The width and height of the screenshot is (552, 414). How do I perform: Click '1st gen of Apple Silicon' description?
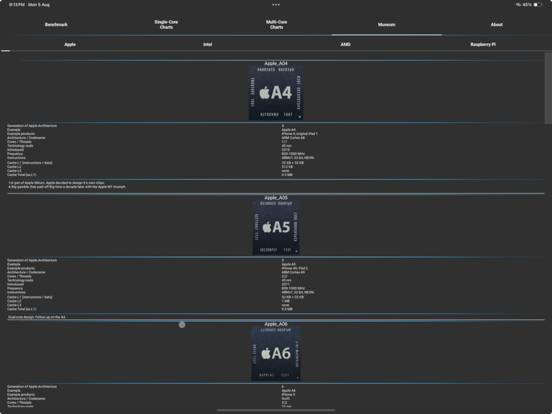(57, 183)
